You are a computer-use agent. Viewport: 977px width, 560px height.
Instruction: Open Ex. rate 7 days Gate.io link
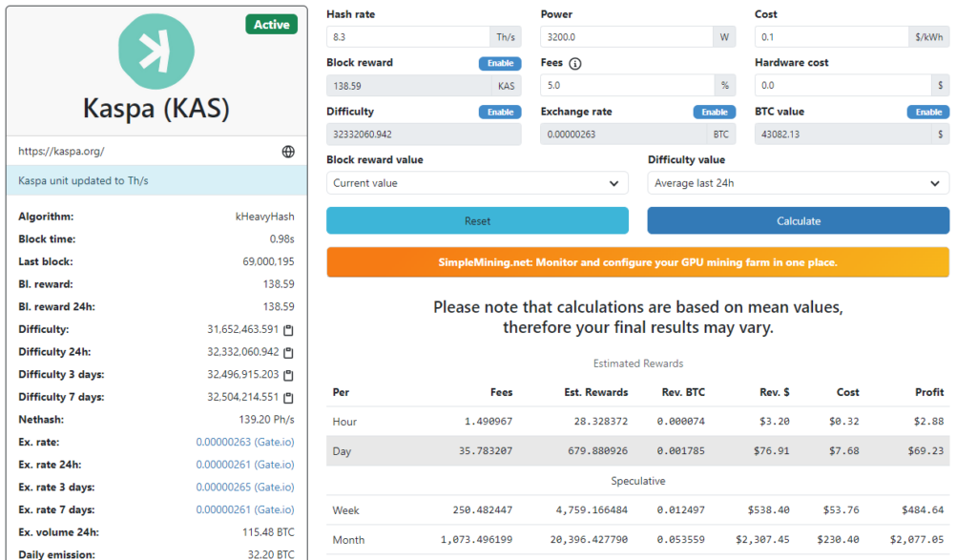[x=245, y=508]
